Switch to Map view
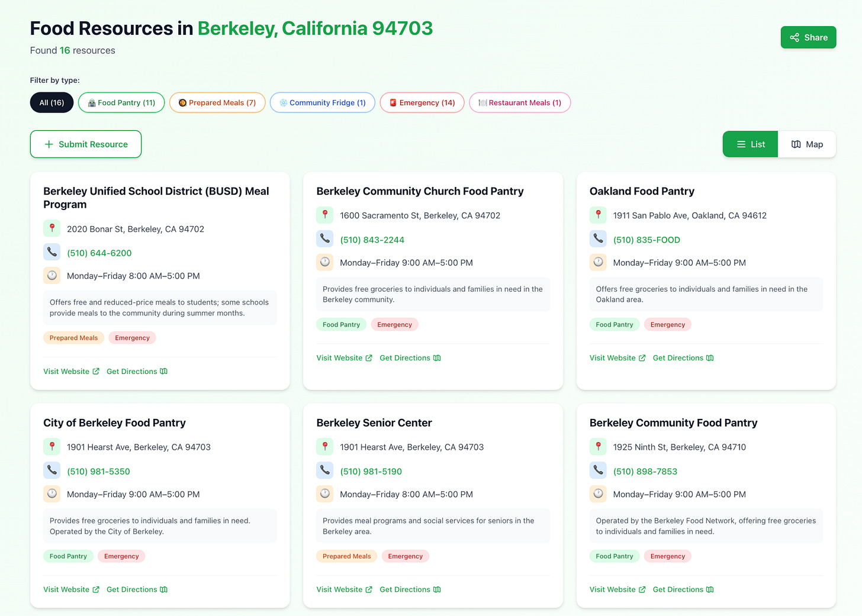The height and width of the screenshot is (616, 862). (x=807, y=144)
